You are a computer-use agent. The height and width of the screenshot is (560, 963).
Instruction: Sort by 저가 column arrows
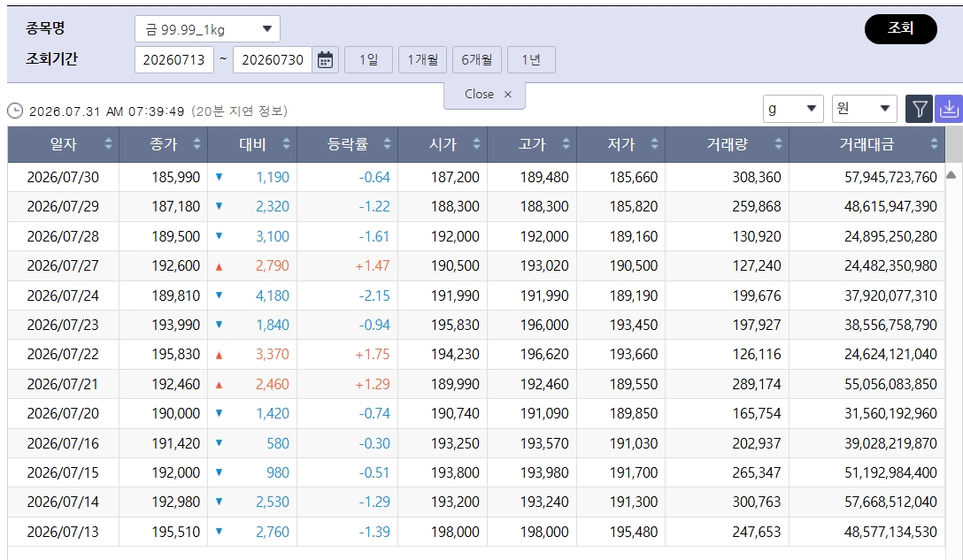(655, 143)
